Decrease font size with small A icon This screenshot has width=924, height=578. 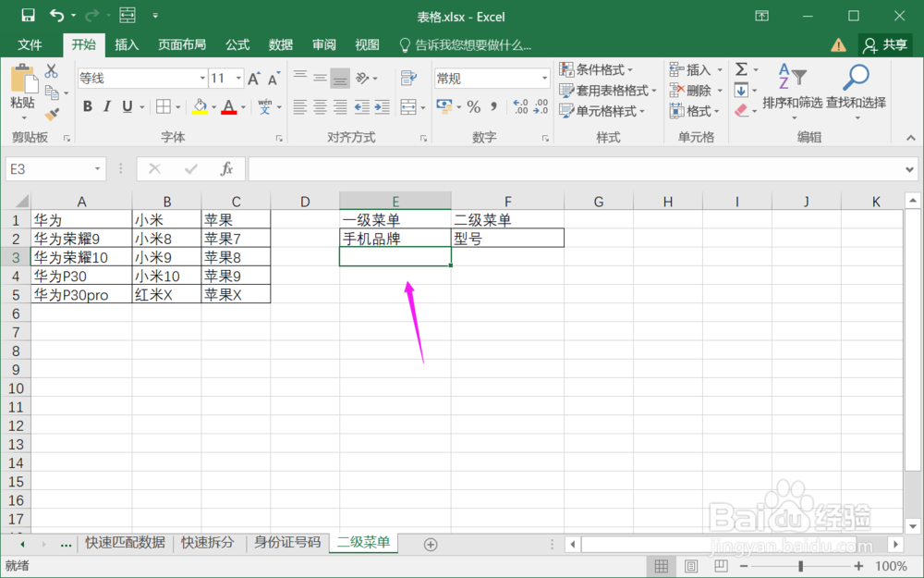[274, 79]
